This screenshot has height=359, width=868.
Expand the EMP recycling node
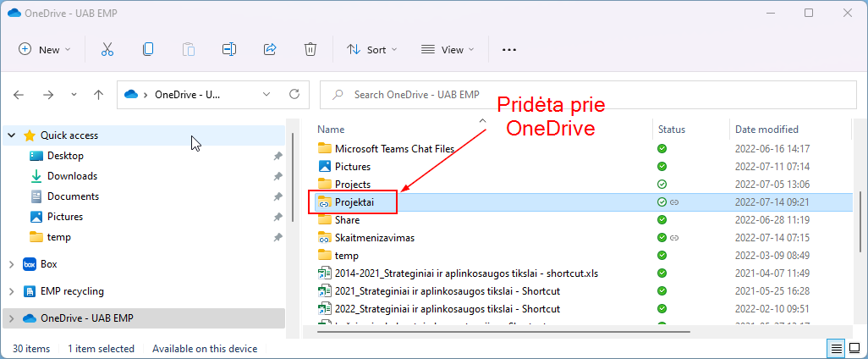(x=12, y=291)
